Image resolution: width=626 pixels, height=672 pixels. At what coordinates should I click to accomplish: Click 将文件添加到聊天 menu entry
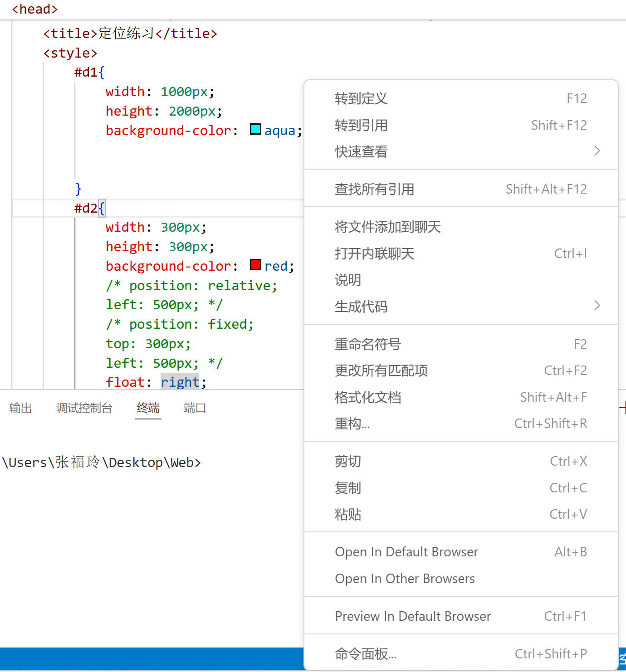point(461,227)
